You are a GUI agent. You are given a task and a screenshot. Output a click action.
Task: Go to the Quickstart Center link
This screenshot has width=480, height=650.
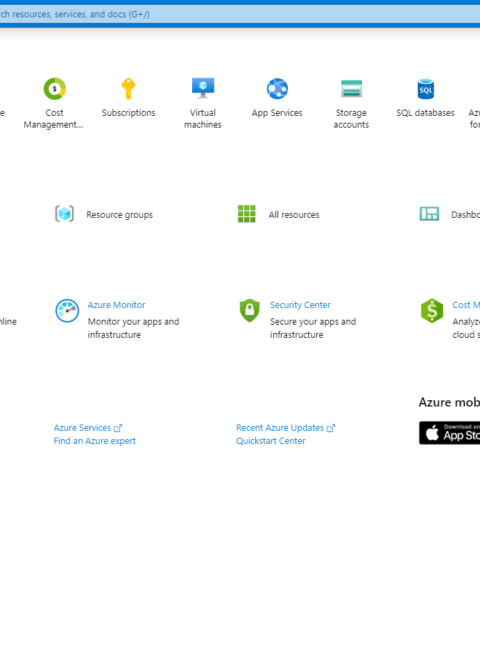pos(271,441)
